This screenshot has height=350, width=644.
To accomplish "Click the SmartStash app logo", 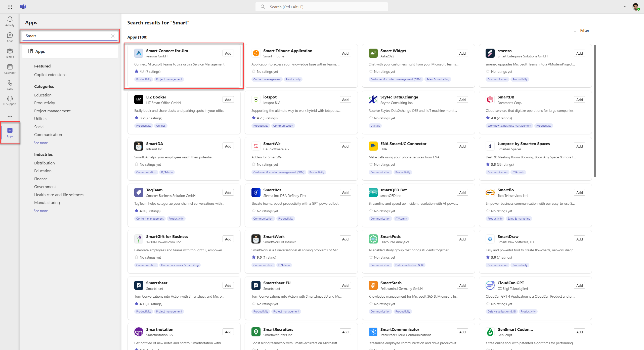I will click(373, 285).
